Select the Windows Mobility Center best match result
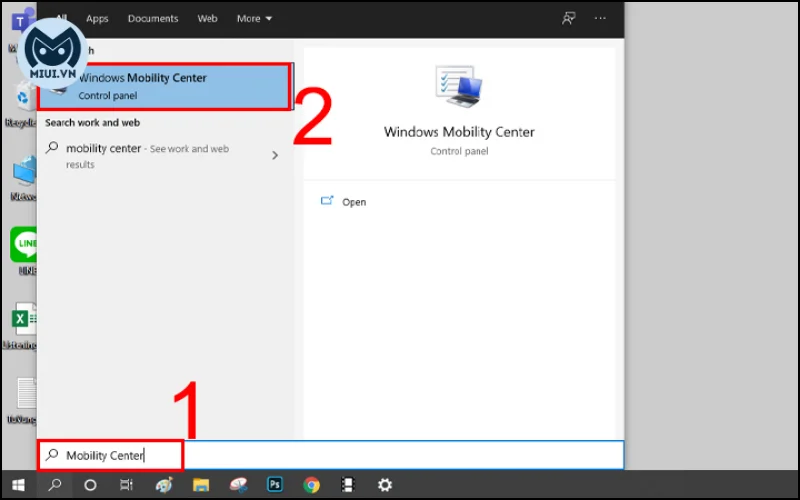Screen dimensions: 800x500 click(165, 86)
